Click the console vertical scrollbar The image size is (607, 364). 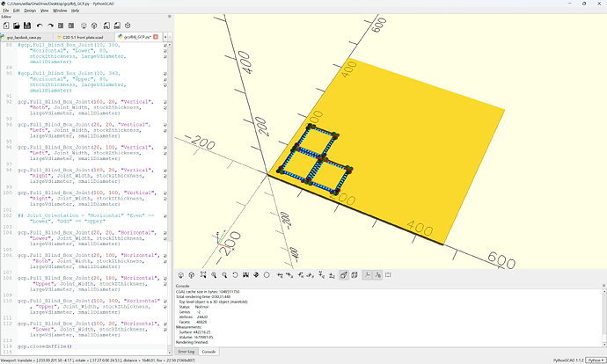(604, 318)
